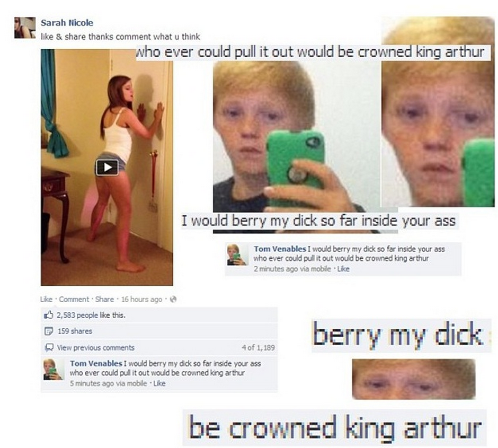Click the Share link under the video
Image resolution: width=498 pixels, height=448 pixels.
tap(104, 300)
